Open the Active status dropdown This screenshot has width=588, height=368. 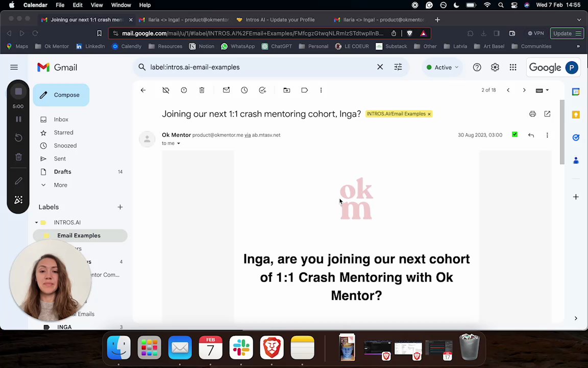coord(443,67)
